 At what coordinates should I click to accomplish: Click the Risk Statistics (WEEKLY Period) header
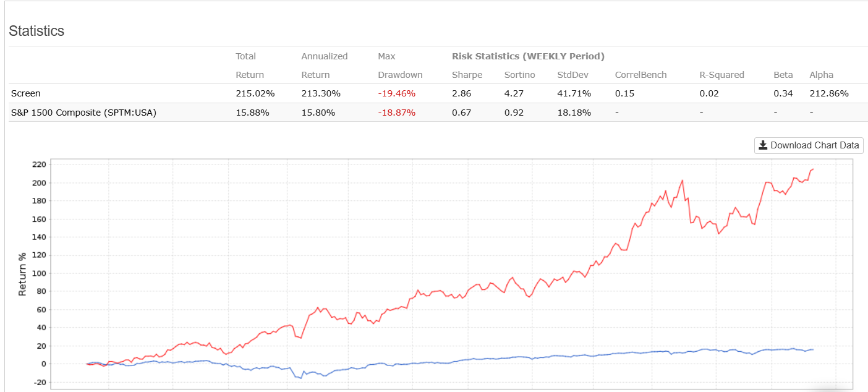(528, 56)
